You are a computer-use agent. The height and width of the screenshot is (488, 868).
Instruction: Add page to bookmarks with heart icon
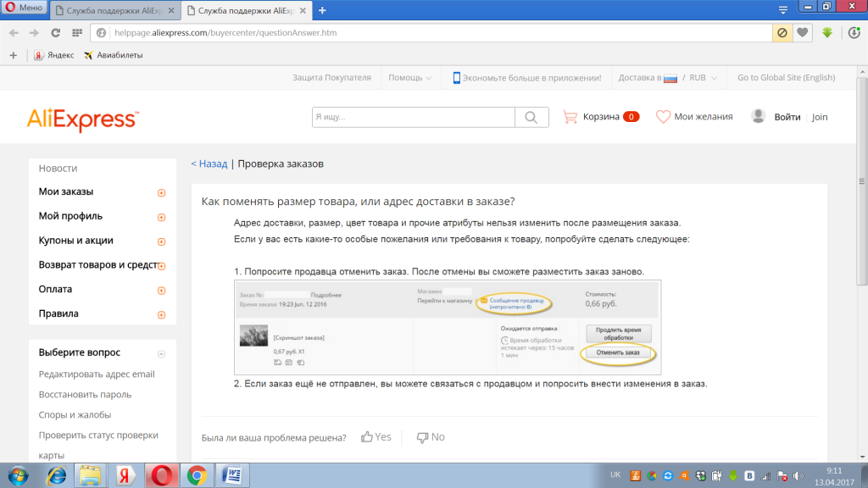tap(803, 33)
